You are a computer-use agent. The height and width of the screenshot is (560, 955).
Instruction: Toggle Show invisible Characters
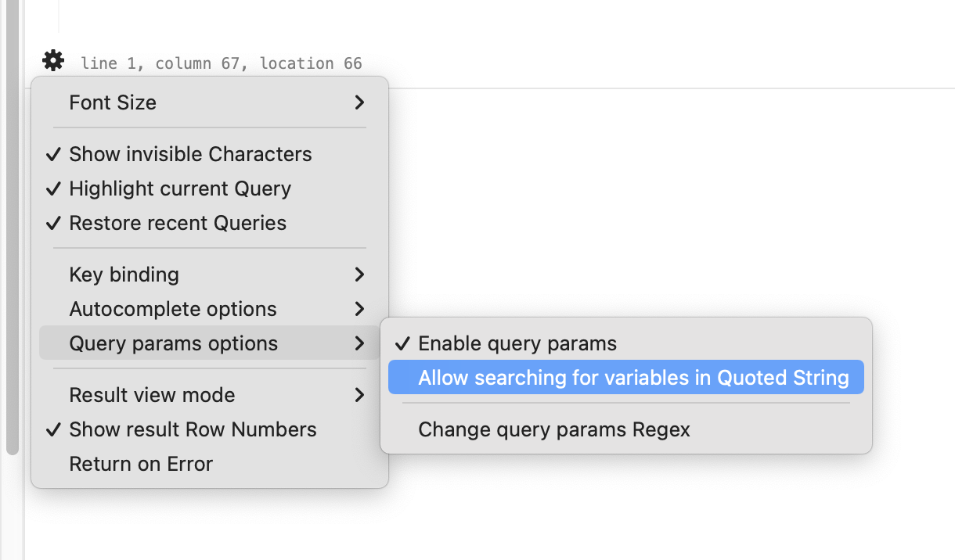click(x=190, y=154)
